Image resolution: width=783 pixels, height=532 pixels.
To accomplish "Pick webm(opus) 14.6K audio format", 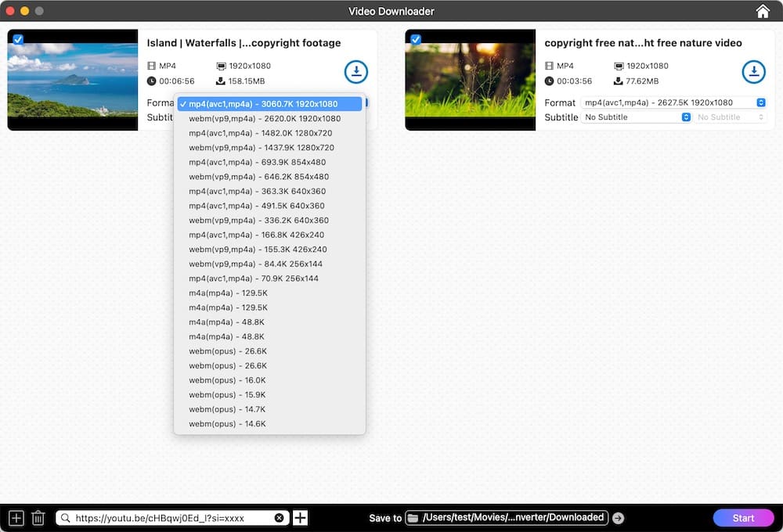I will point(227,424).
